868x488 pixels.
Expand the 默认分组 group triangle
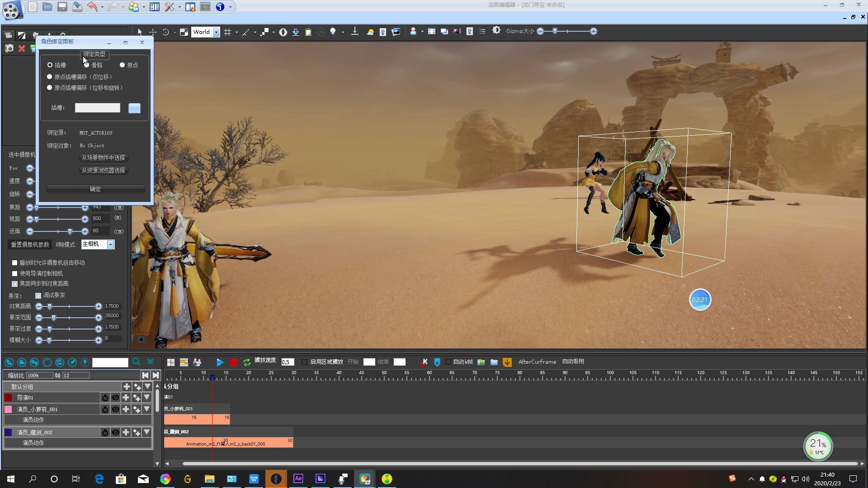coord(147,386)
